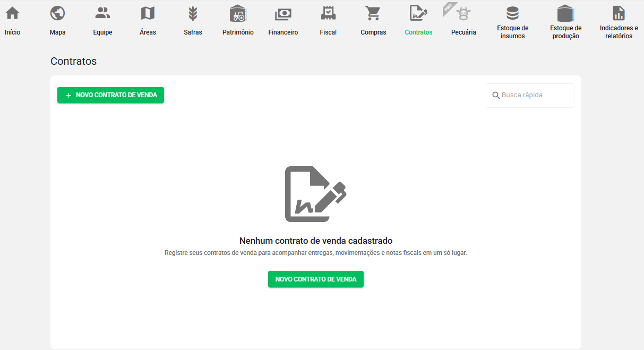Switch to the Mapa section label
The image size is (644, 350).
[x=57, y=32]
